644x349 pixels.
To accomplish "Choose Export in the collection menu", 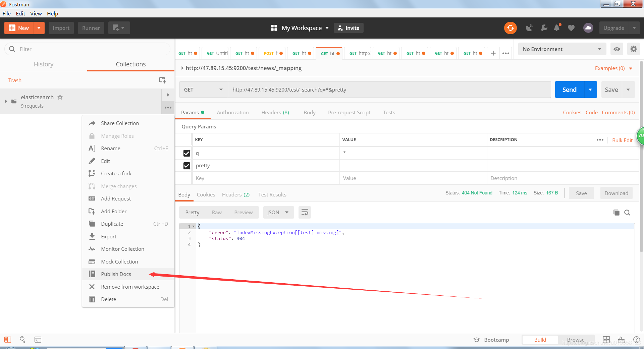I will click(128, 236).
